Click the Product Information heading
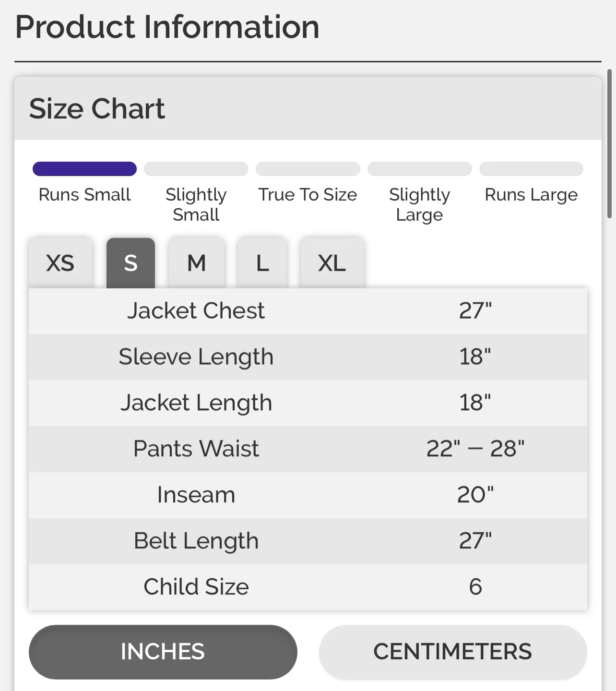The width and height of the screenshot is (616, 691). pyautogui.click(x=167, y=27)
